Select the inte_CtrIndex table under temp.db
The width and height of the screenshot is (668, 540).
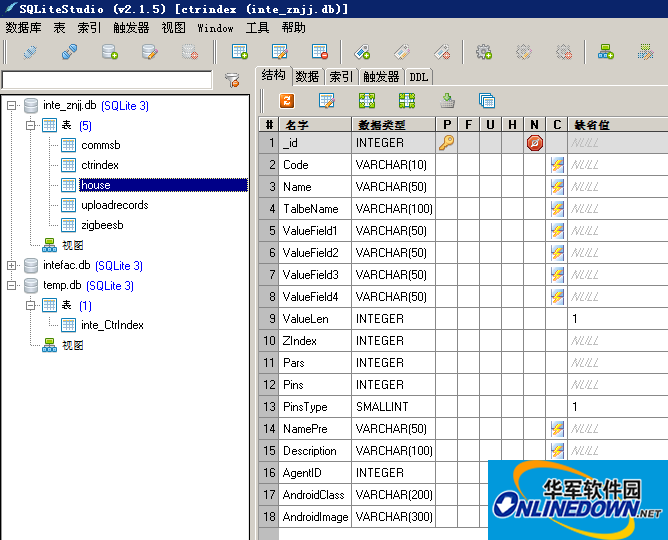112,325
